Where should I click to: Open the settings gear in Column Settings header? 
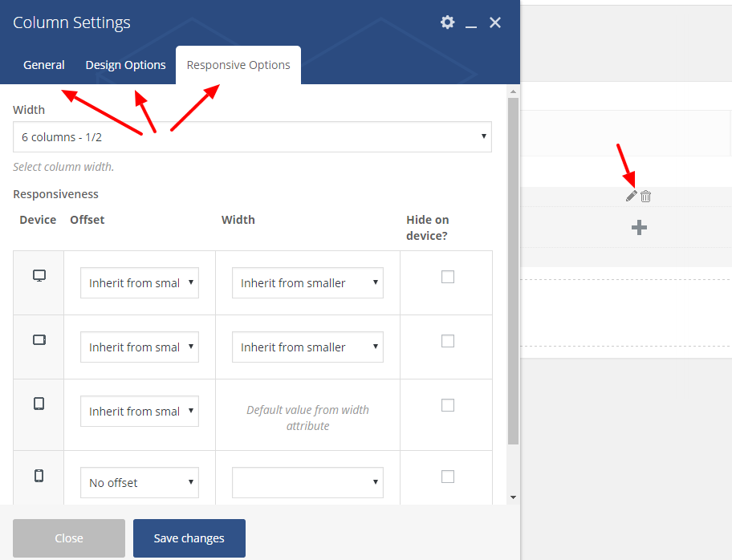pos(447,22)
